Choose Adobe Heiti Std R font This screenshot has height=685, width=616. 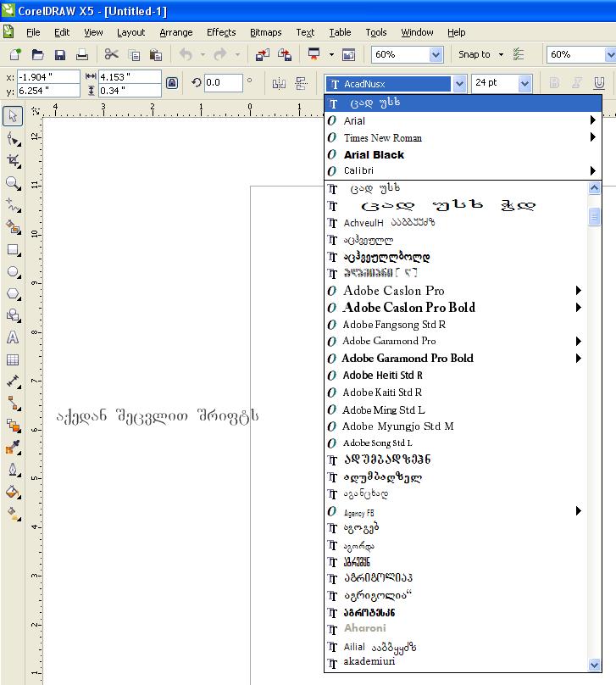pyautogui.click(x=456, y=376)
